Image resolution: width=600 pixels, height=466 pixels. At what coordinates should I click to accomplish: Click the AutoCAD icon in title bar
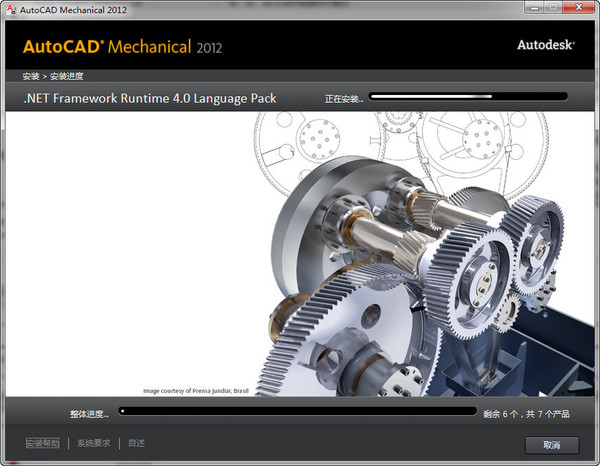click(x=11, y=9)
